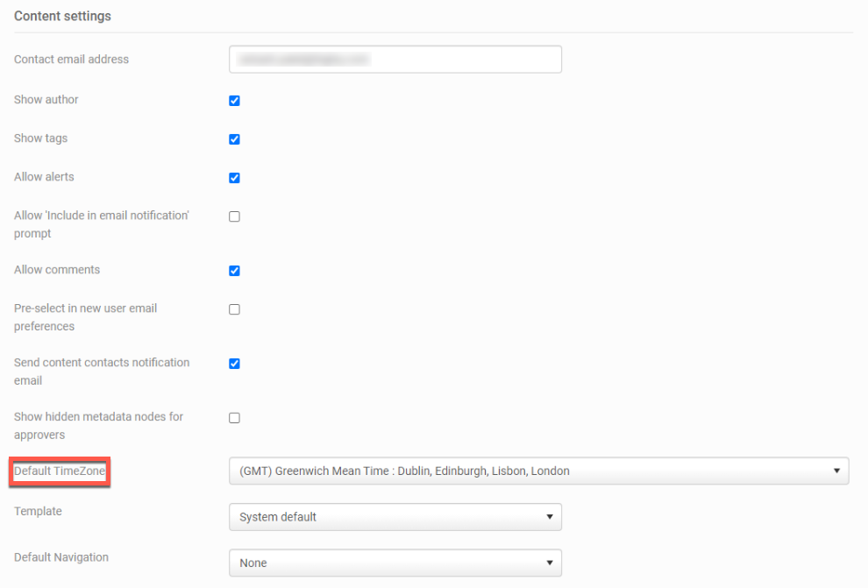
Task: Click the Content settings section heading
Action: click(x=62, y=17)
